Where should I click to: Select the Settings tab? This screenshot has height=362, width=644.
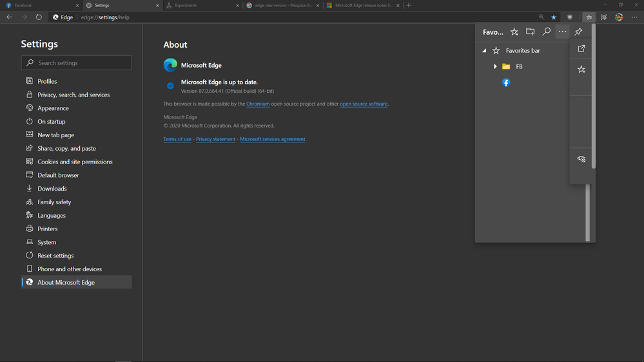[x=122, y=5]
